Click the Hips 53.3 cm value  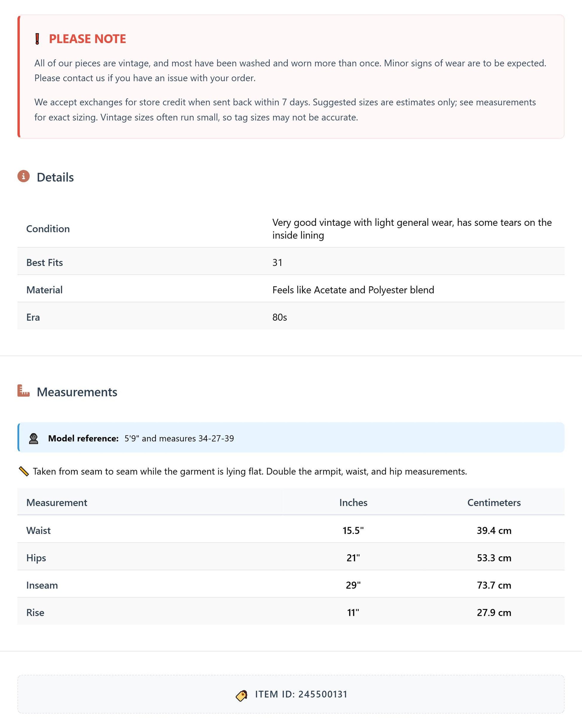[x=494, y=558]
